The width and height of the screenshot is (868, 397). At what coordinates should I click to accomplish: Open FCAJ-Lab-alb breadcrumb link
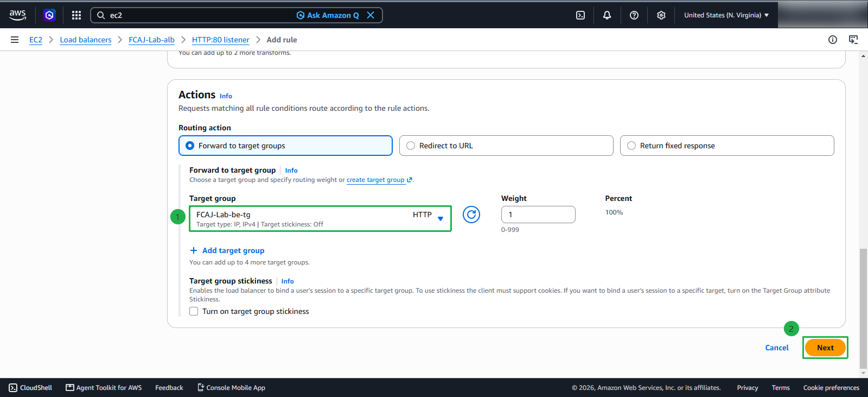[152, 40]
